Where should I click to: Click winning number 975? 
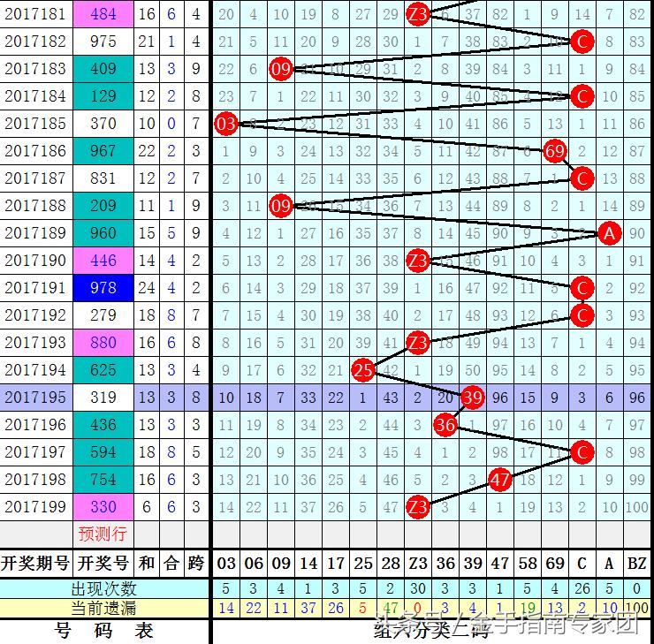coord(103,42)
